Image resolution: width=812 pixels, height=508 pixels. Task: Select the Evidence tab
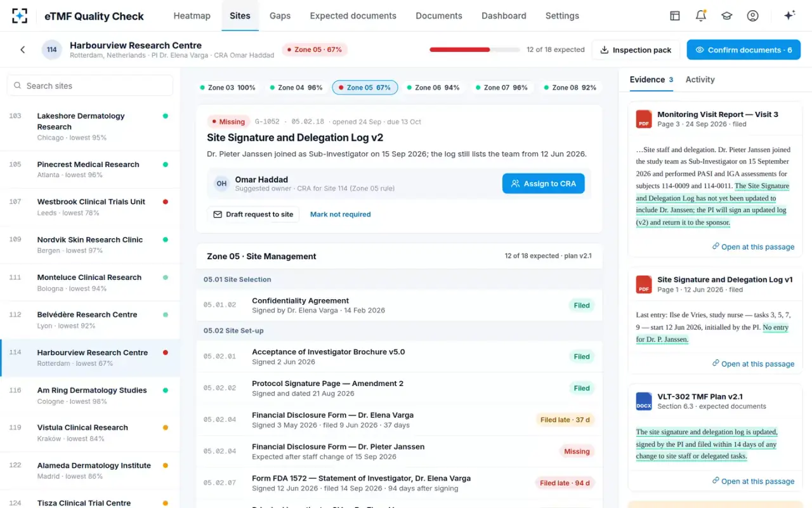click(652, 79)
